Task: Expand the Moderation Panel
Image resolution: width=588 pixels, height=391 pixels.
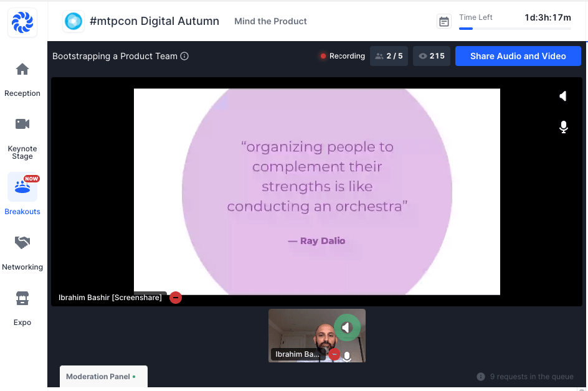Action: (103, 377)
